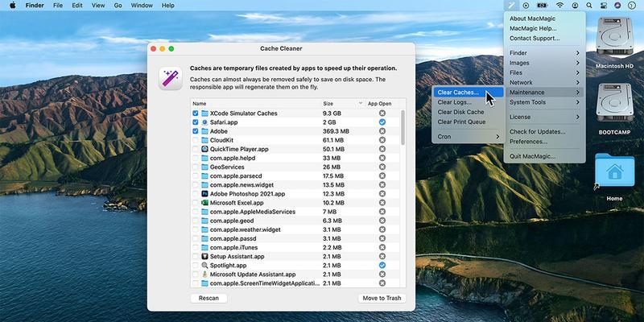Screen dimensions: 644x322
Task: Open the MacMagic wand menu bar icon
Action: click(x=511, y=6)
